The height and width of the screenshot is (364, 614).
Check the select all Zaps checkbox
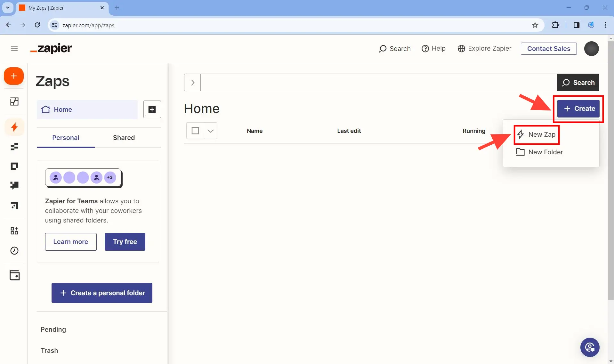(x=195, y=131)
